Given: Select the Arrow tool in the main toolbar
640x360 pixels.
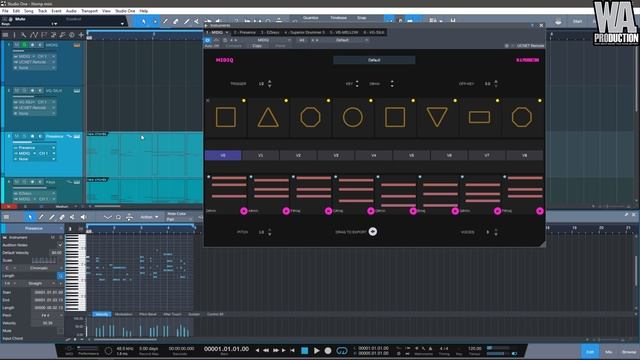Looking at the screenshot, I should (x=144, y=21).
